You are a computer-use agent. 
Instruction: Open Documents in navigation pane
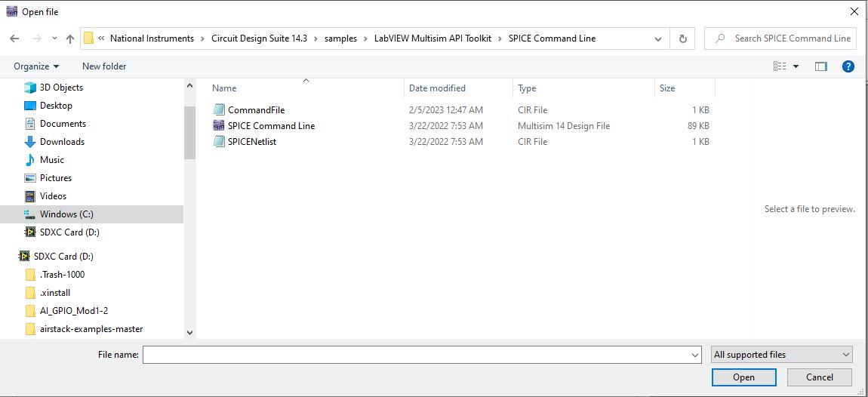(63, 124)
